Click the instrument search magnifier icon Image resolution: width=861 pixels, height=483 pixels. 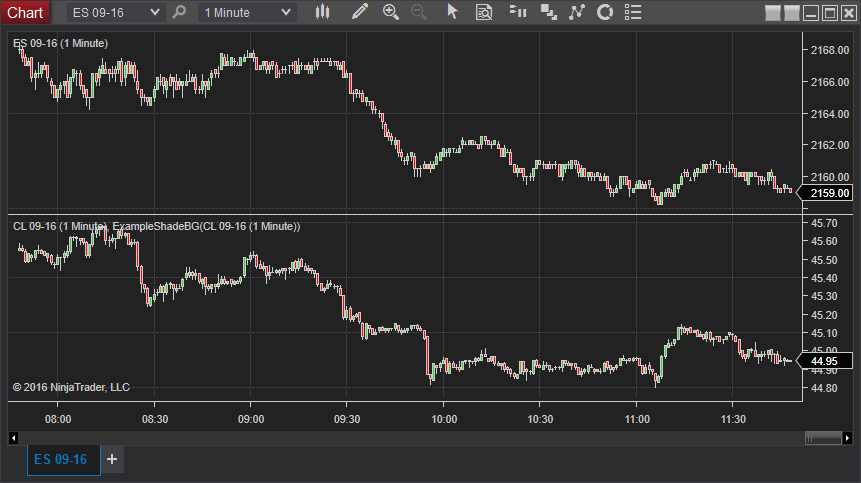[179, 12]
